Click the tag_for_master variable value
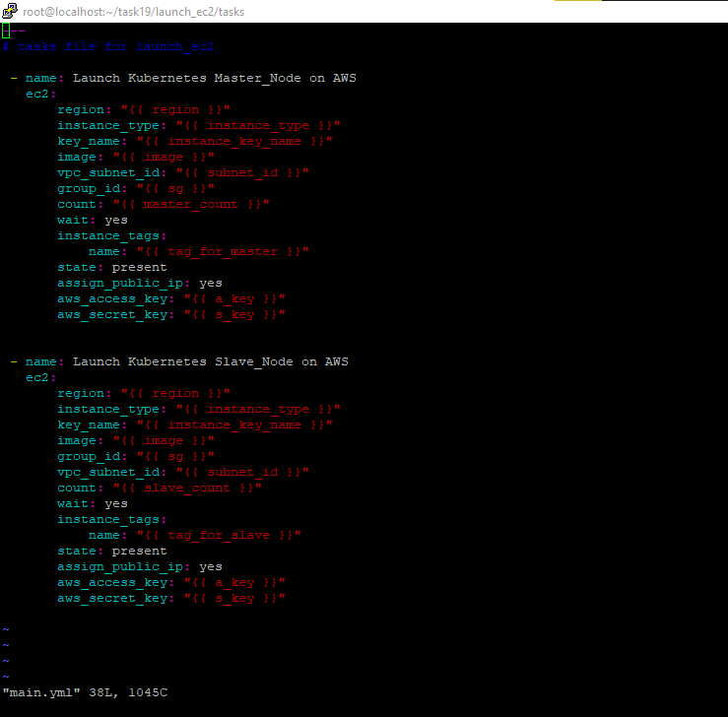Viewport: 728px width, 717px height. [x=223, y=251]
